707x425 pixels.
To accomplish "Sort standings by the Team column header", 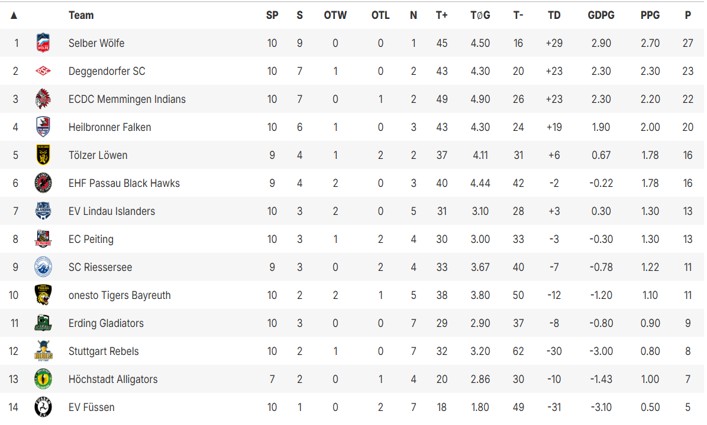I will (81, 15).
